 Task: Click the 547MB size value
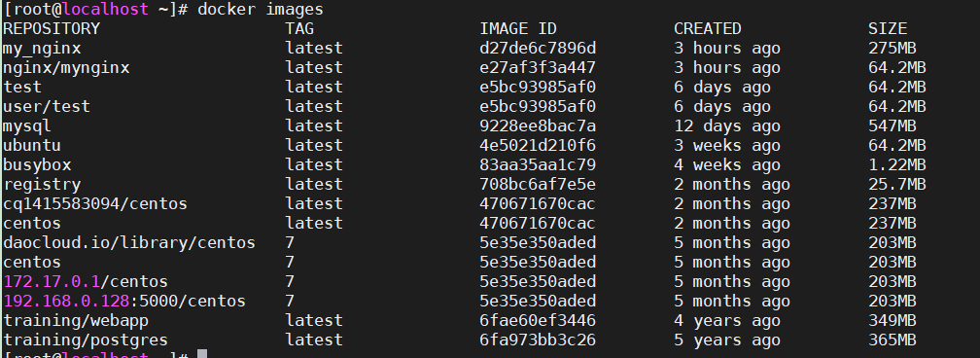click(x=892, y=126)
